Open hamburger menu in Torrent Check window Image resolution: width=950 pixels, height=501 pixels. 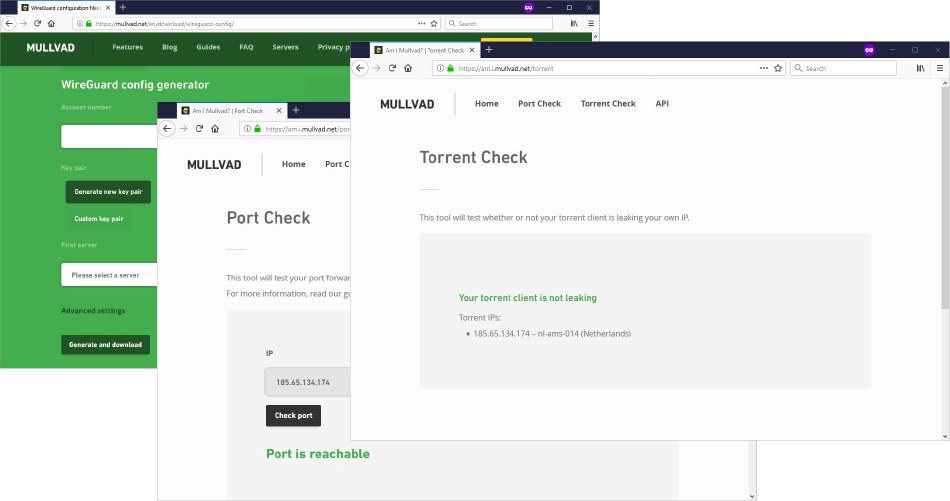tap(940, 68)
